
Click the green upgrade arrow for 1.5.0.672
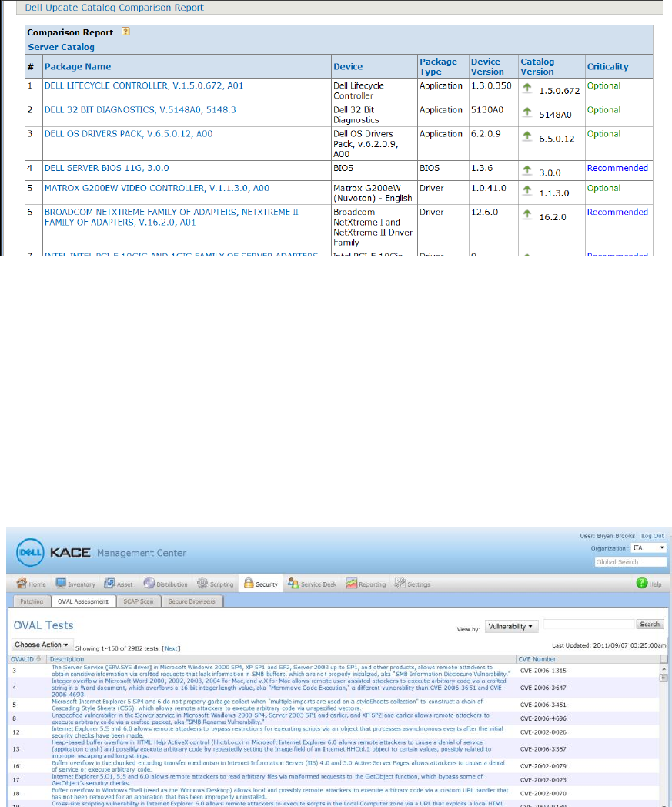click(527, 88)
